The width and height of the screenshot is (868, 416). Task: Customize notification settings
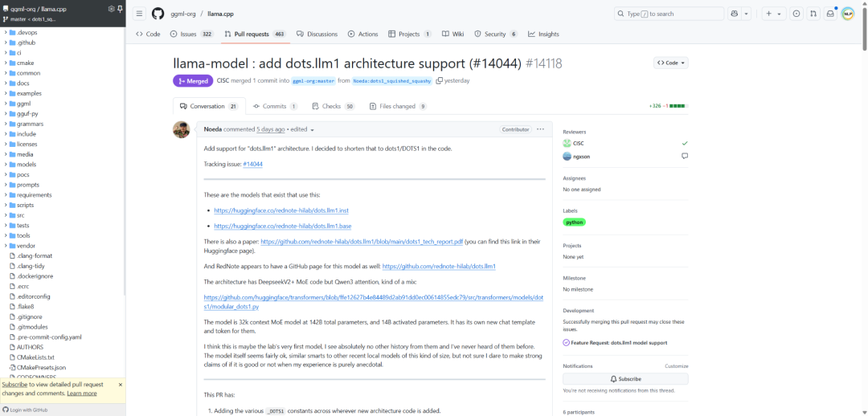(x=677, y=366)
